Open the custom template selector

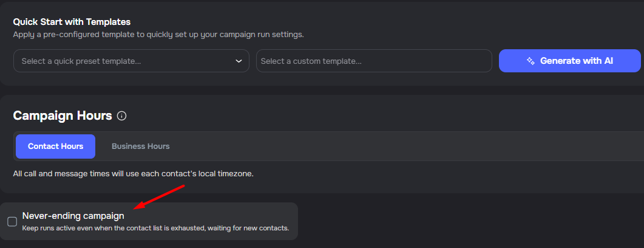pyautogui.click(x=373, y=61)
